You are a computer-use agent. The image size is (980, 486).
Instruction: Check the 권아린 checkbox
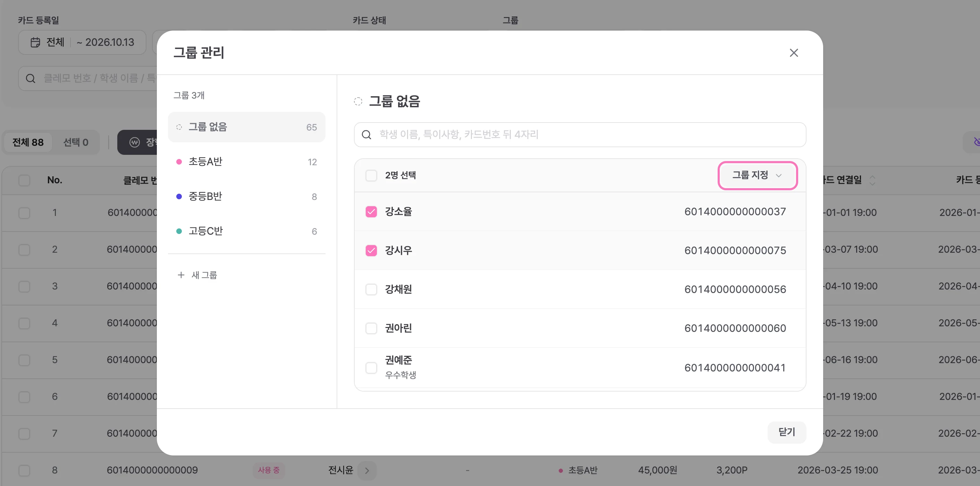point(371,328)
